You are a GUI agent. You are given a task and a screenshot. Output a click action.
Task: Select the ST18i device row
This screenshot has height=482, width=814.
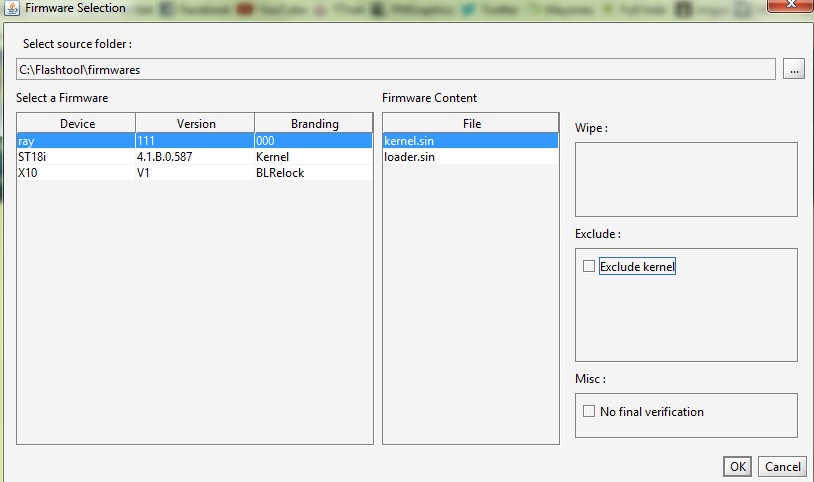click(195, 157)
